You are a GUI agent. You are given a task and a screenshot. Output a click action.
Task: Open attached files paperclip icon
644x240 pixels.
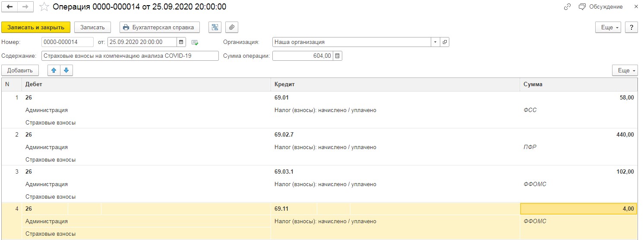tap(232, 27)
